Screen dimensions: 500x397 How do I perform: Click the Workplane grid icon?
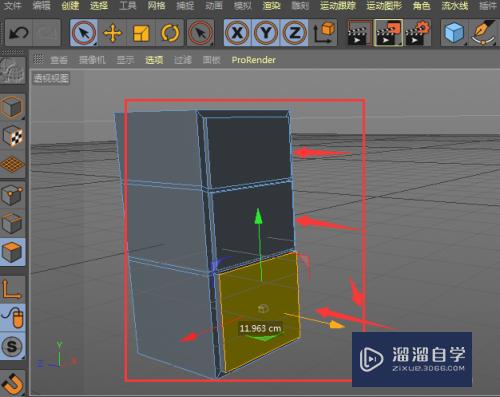point(13,165)
